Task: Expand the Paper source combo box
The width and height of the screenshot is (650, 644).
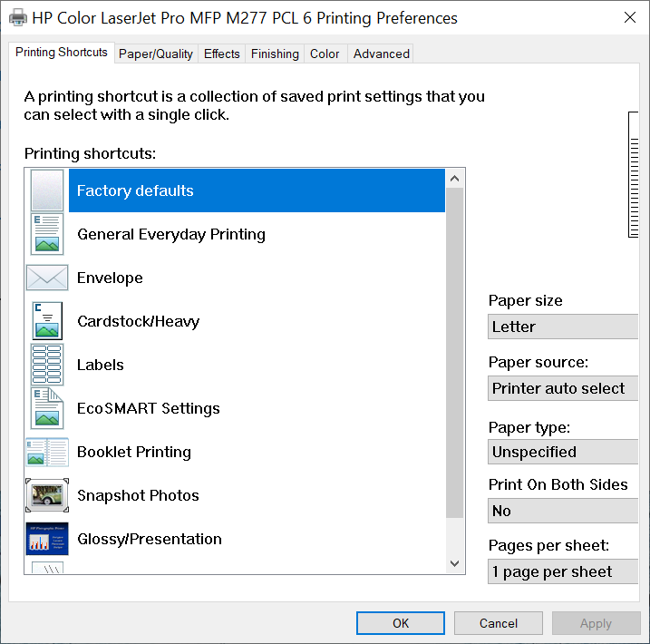Action: pos(563,388)
